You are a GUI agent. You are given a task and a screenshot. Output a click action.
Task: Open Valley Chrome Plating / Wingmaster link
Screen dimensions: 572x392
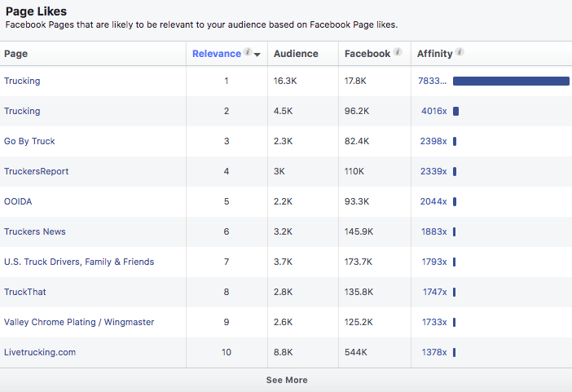(79, 322)
